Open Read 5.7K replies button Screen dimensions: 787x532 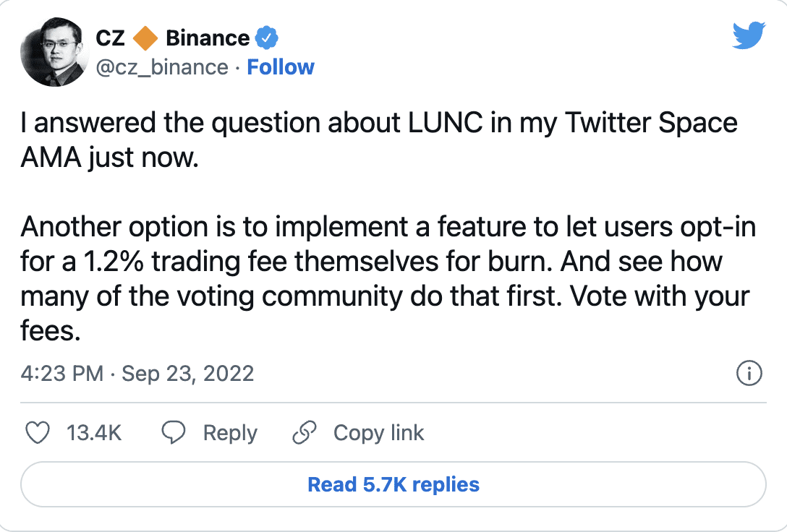tap(393, 484)
